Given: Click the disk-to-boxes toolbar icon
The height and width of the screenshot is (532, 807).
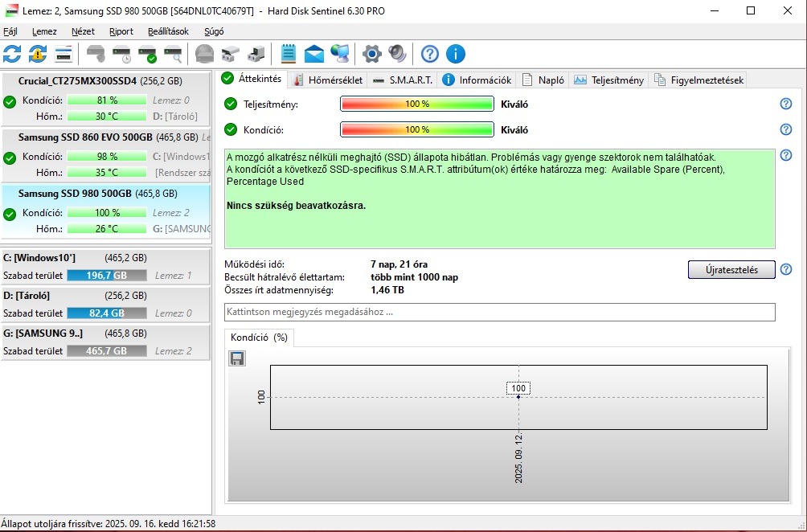Looking at the screenshot, I should pos(231,54).
